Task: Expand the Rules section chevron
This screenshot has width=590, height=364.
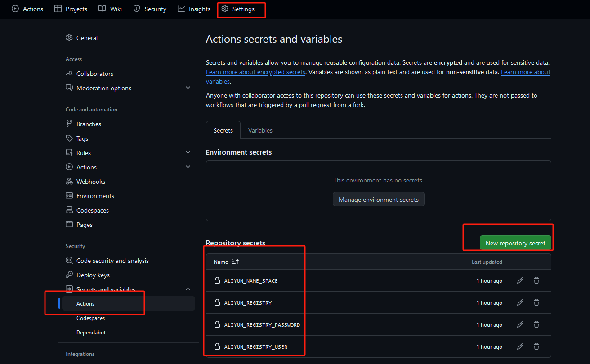Action: point(188,153)
